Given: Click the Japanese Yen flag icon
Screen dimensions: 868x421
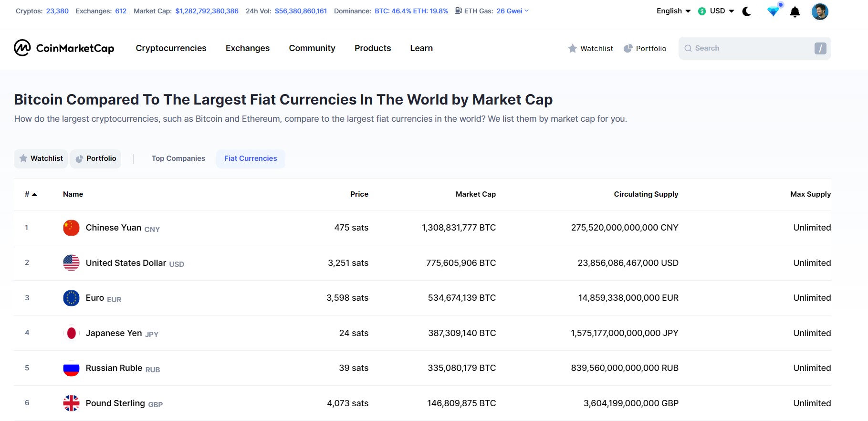Looking at the screenshot, I should pyautogui.click(x=71, y=333).
